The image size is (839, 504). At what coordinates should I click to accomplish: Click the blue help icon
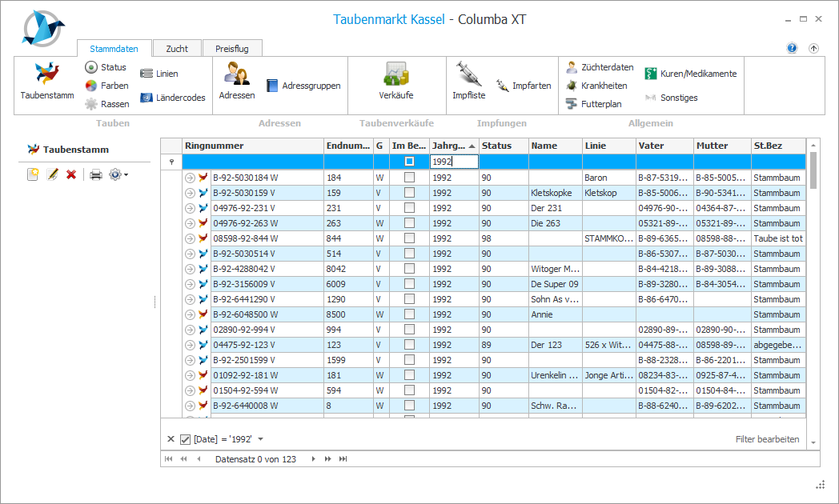point(792,48)
